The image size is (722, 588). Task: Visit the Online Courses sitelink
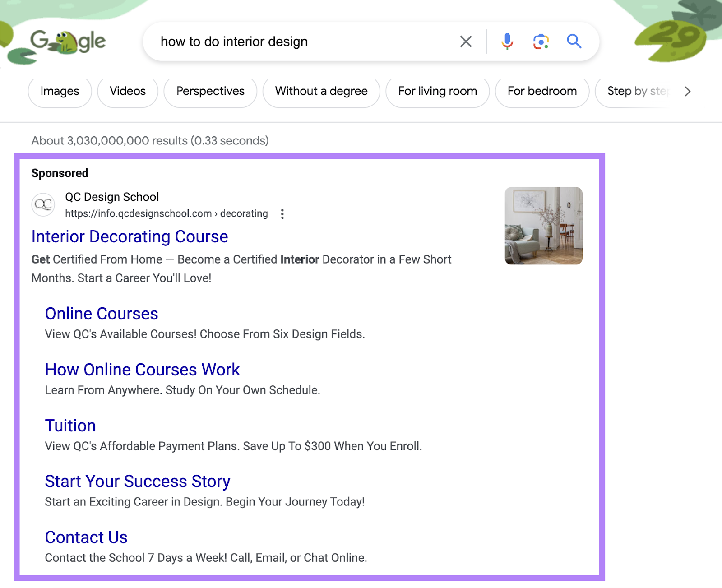click(x=101, y=313)
